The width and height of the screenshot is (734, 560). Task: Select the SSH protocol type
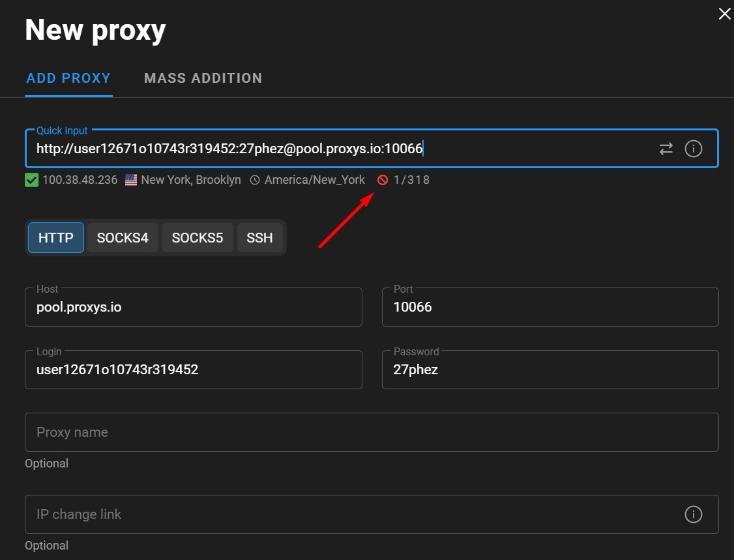(x=259, y=238)
